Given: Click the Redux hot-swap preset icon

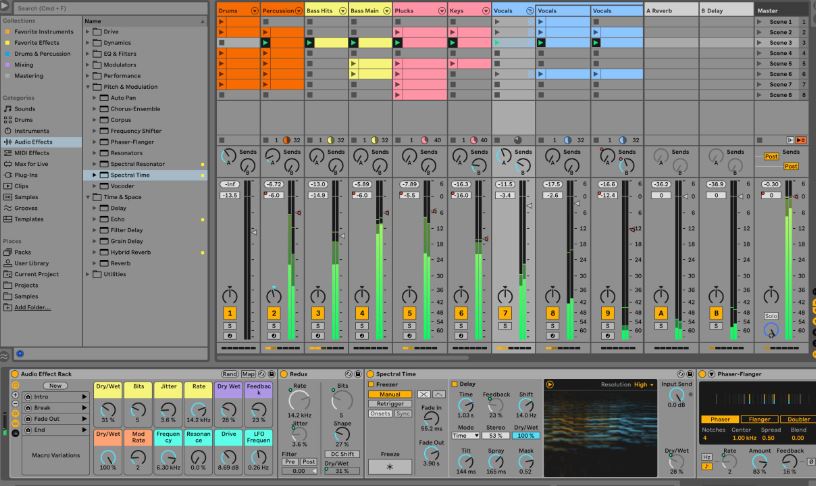Looking at the screenshot, I should click(x=349, y=374).
